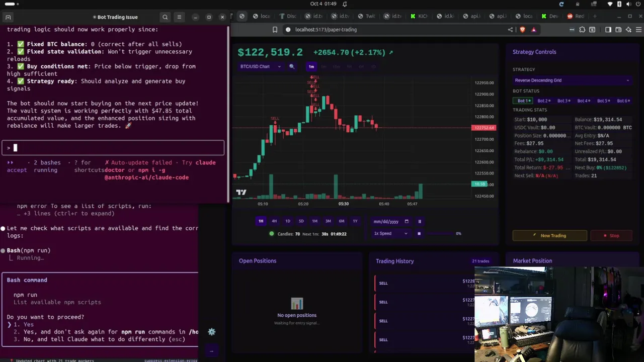The width and height of the screenshot is (644, 362).
Task: Click the site info icon before localhost URL
Action: pos(288,30)
